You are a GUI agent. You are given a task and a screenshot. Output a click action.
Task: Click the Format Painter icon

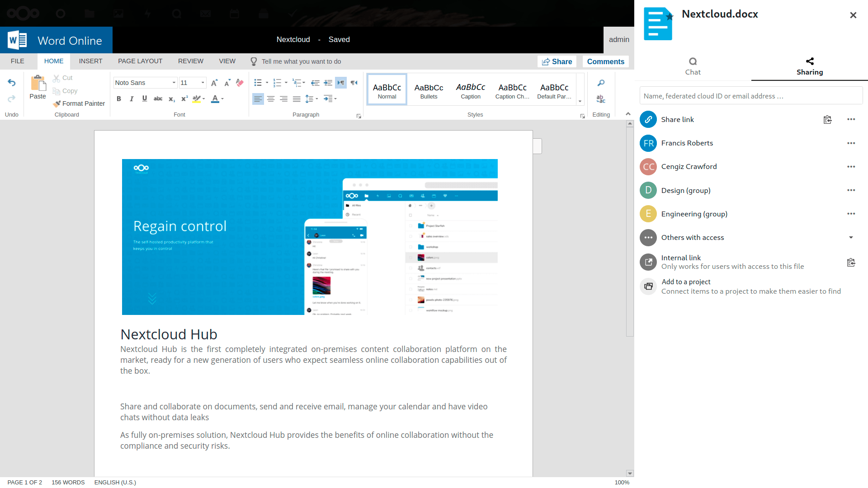tap(56, 103)
